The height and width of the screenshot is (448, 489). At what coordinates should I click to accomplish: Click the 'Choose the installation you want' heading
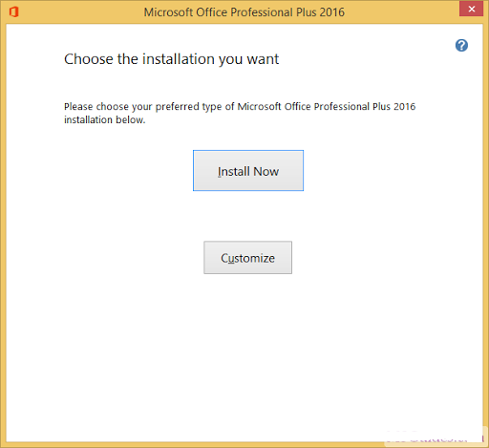[171, 59]
